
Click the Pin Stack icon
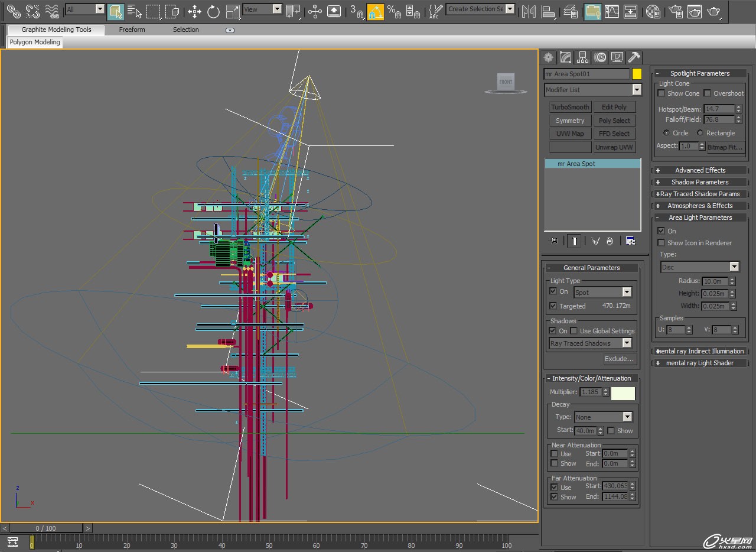[x=553, y=241]
